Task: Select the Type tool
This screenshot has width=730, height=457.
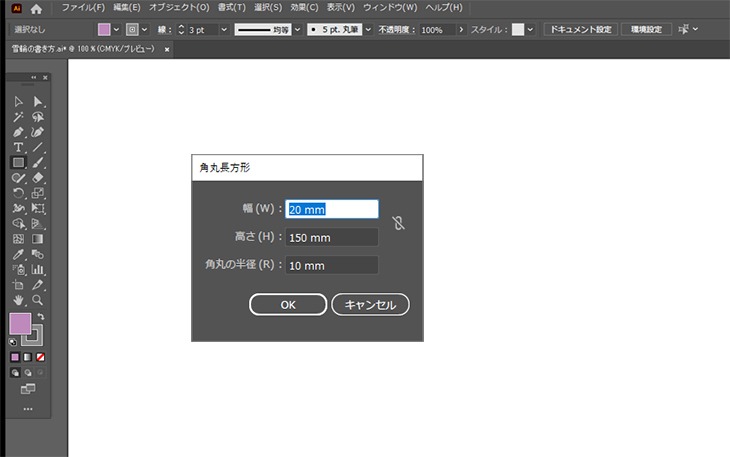Action: tap(18, 147)
